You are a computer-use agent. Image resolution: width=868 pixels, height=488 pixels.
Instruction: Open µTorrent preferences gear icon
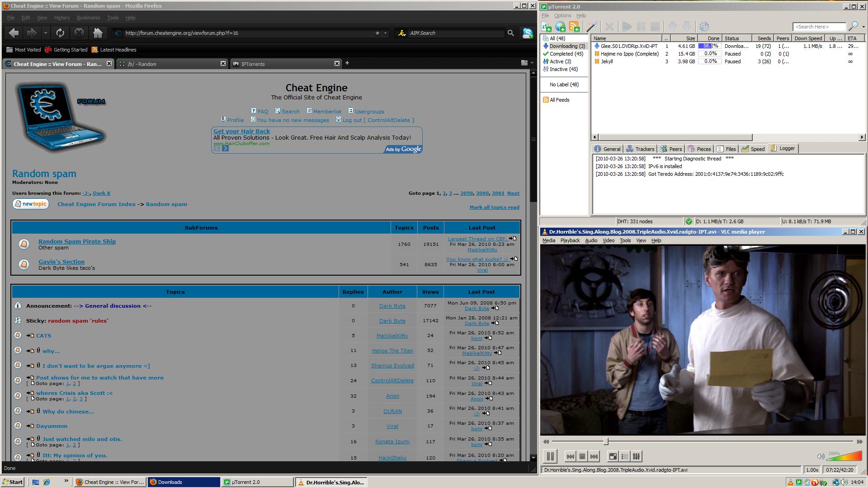tap(704, 26)
